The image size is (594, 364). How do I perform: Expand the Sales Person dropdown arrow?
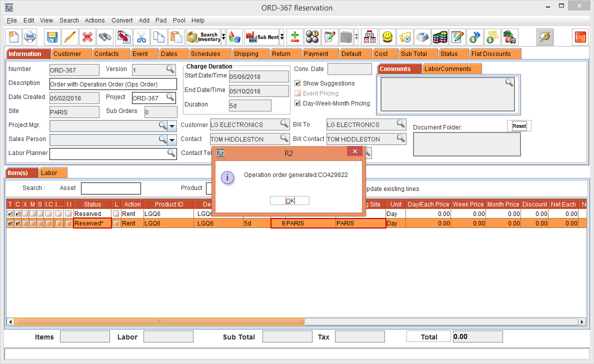(172, 139)
